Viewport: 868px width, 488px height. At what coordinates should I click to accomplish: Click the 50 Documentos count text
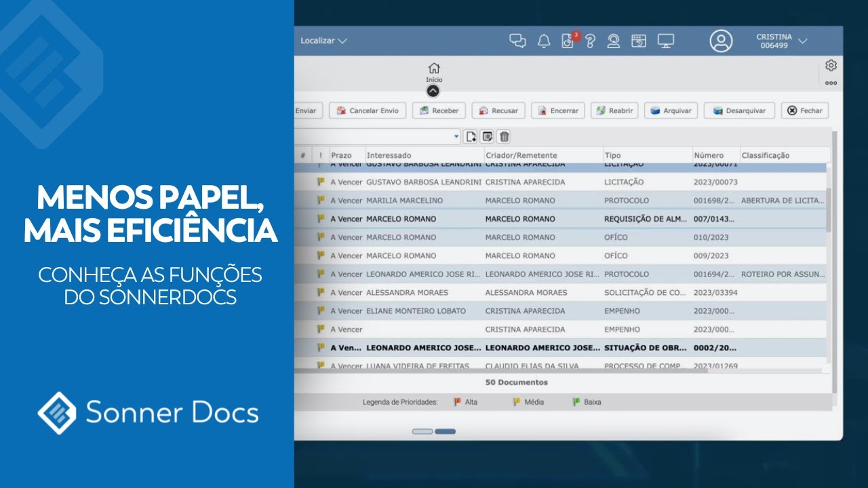click(x=517, y=382)
